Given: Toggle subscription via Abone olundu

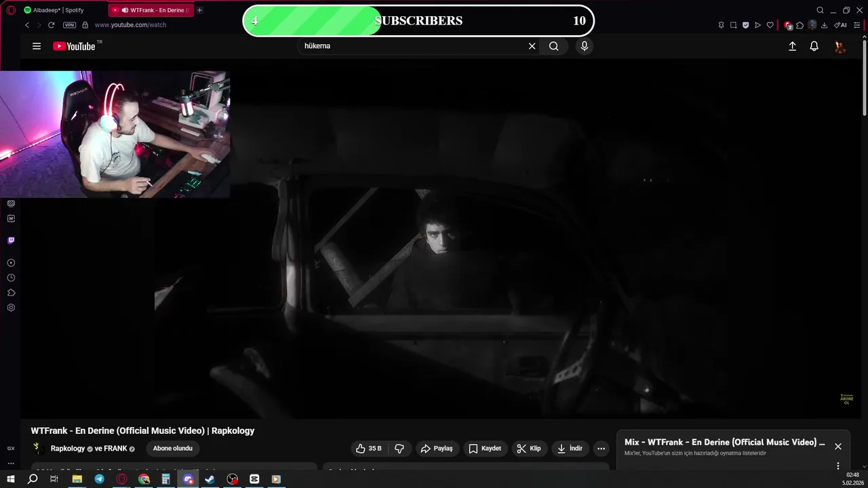Looking at the screenshot, I should click(x=173, y=449).
